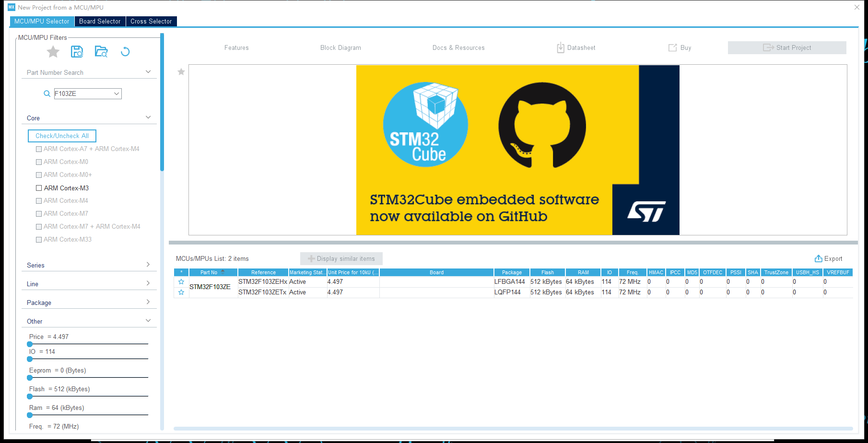Viewport: 868px width, 443px height.
Task: Sort list by Marketing Status column header
Action: coord(307,272)
